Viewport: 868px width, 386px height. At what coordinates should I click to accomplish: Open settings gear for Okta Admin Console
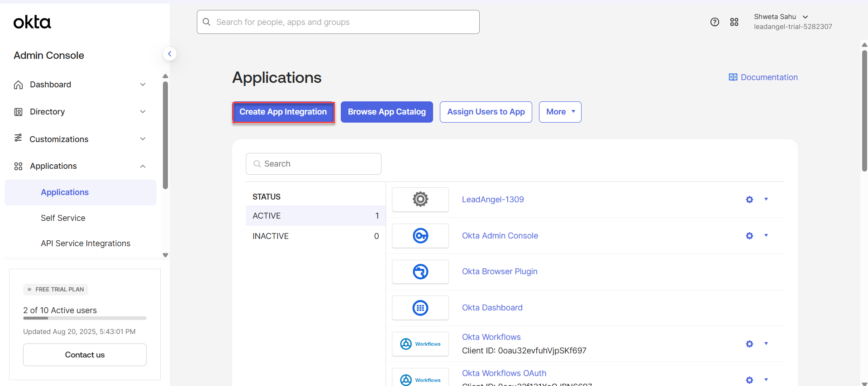point(749,236)
